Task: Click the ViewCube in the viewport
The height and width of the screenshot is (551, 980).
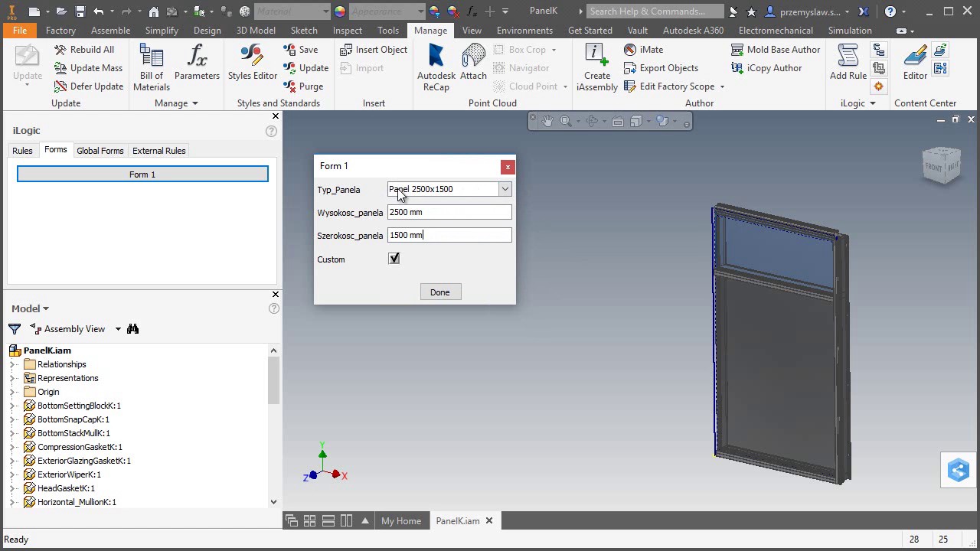Action: click(942, 165)
